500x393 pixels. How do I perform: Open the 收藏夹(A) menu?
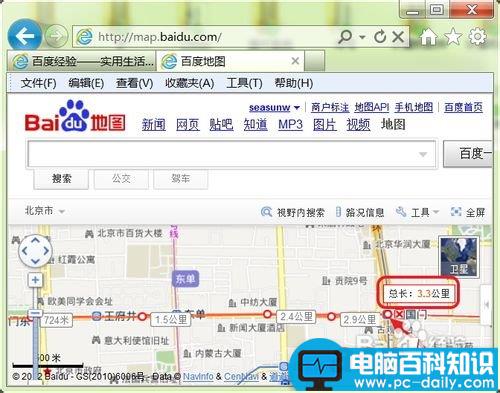pos(189,83)
